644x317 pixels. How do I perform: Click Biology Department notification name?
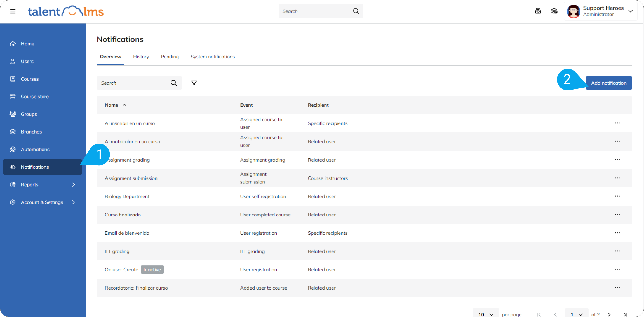coord(127,197)
